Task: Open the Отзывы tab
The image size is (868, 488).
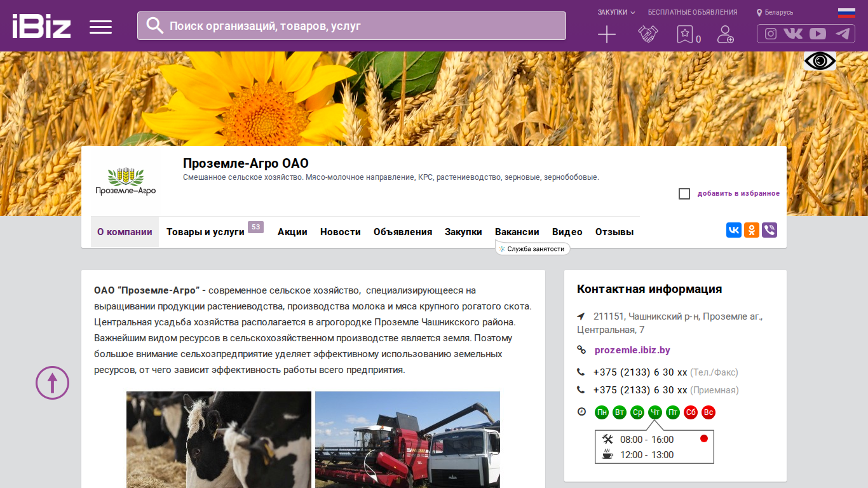Action: pos(614,232)
